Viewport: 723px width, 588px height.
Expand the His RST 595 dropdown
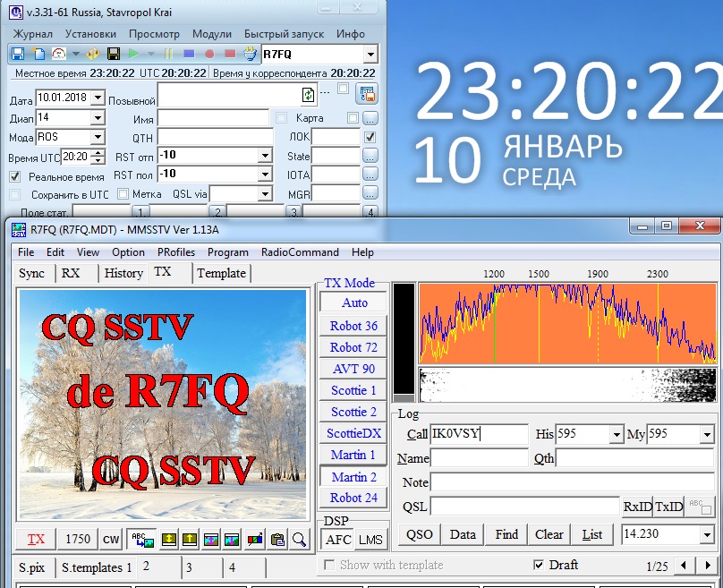click(x=616, y=435)
